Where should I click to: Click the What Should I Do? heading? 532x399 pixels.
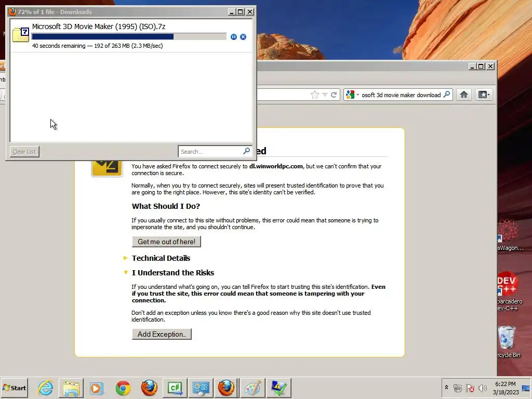[166, 206]
